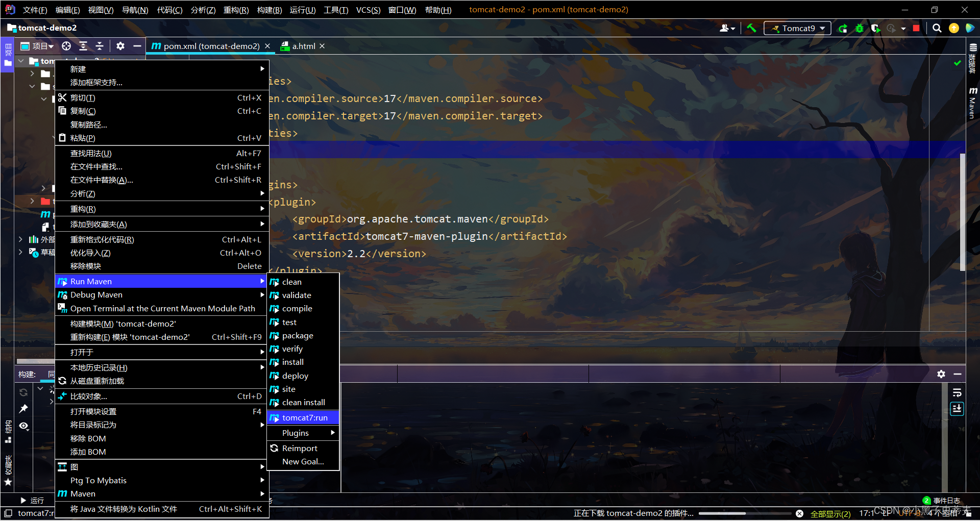980x521 pixels.
Task: Click the rerun Tomcat9 icon
Action: [843, 28]
